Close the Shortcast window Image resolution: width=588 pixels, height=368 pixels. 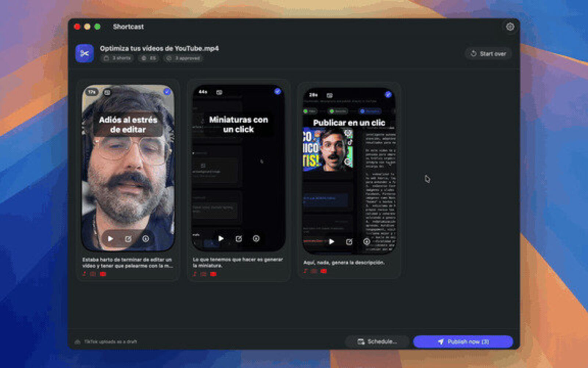(x=77, y=26)
